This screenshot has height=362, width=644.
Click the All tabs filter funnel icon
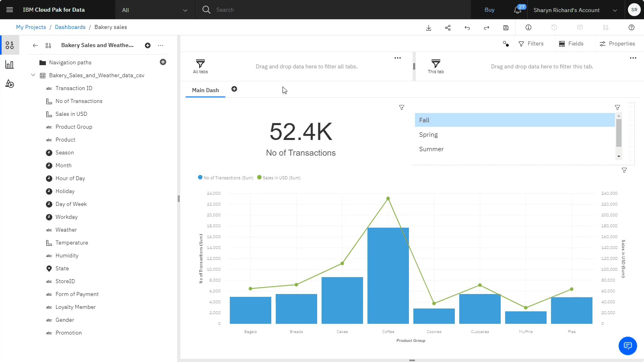(x=200, y=64)
